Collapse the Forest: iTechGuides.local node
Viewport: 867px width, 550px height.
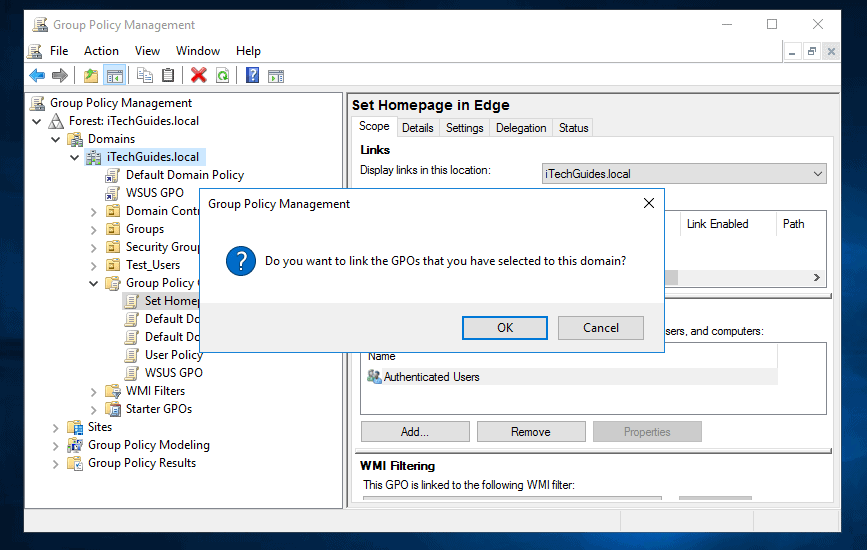pyautogui.click(x=37, y=121)
